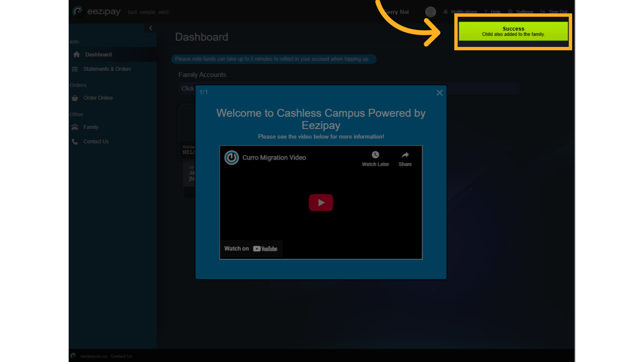Click the user avatar in header
Screen dimensions: 644x362
click(431, 12)
